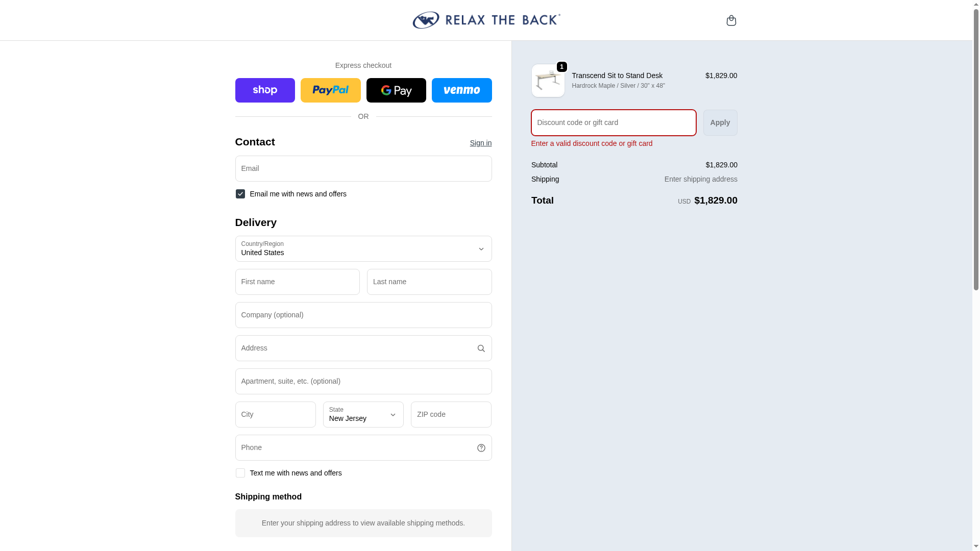Click the address search magnifier icon
Screen dimensions: 980x551
[481, 348]
